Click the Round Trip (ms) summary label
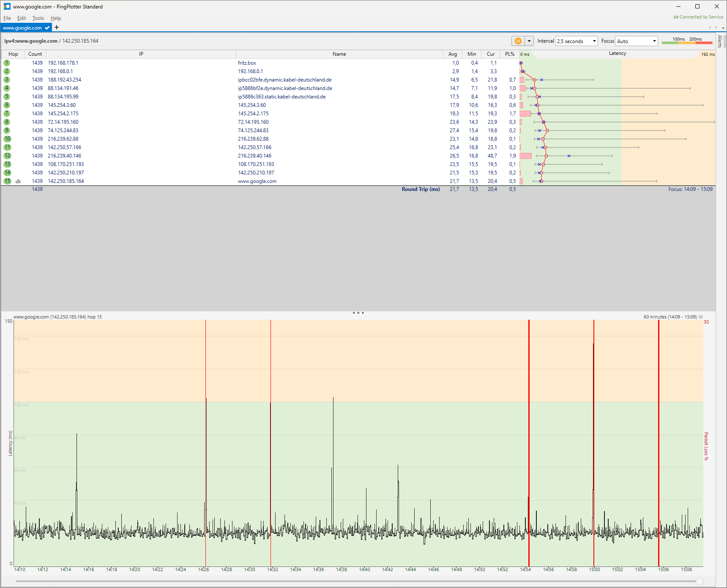This screenshot has width=727, height=588. [x=421, y=189]
